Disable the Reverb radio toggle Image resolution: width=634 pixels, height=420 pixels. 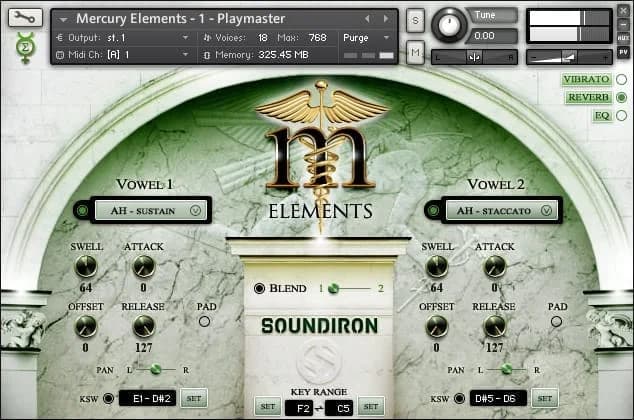pyautogui.click(x=621, y=97)
